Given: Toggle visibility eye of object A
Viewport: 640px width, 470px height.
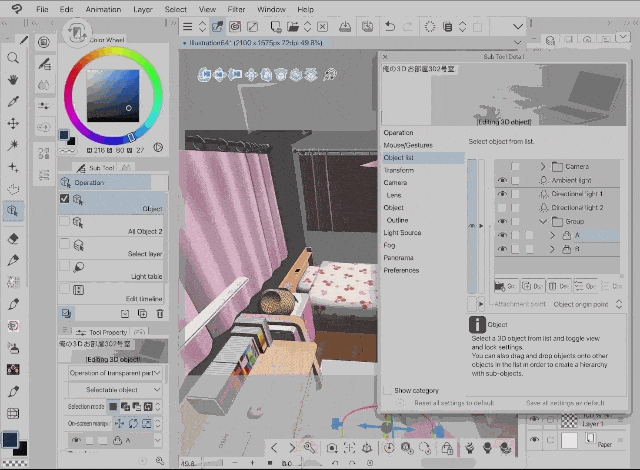Looking at the screenshot, I should (x=502, y=235).
